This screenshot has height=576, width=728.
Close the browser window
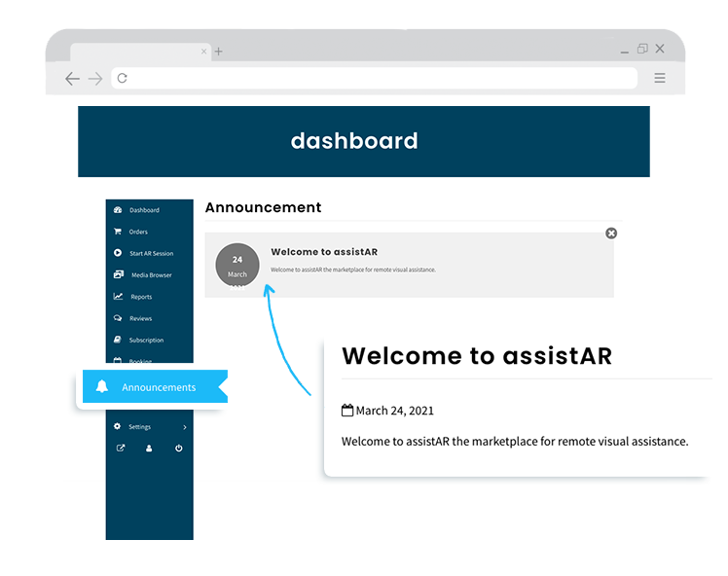(660, 49)
